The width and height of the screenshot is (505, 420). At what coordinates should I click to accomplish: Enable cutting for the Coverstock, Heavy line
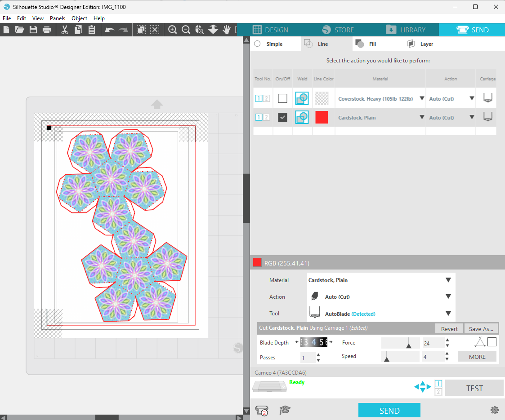tap(282, 98)
